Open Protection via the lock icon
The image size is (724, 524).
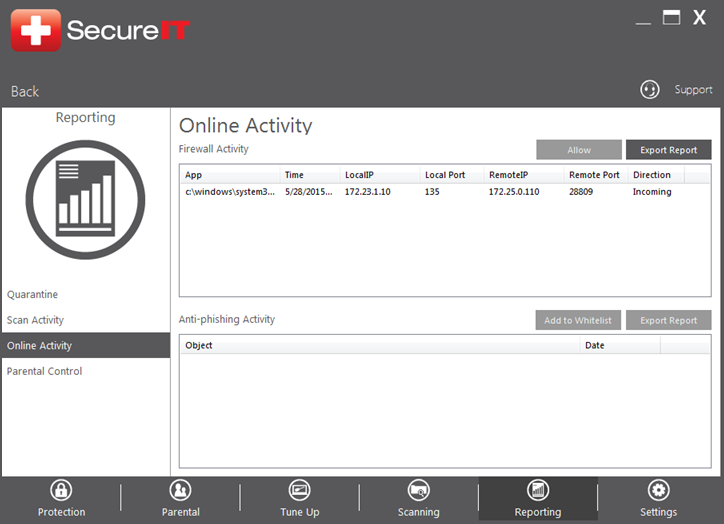[61, 490]
